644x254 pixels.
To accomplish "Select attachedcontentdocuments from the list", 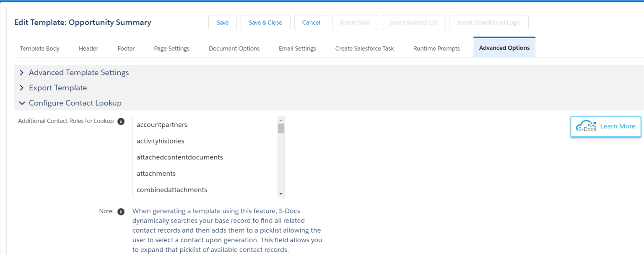I will (179, 157).
